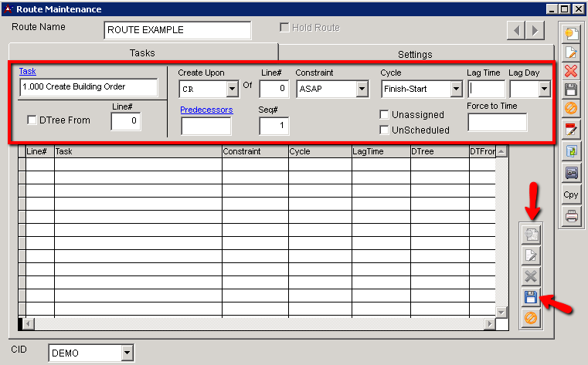Click the Task hyperlink label
This screenshot has height=365, width=588.
click(x=27, y=72)
